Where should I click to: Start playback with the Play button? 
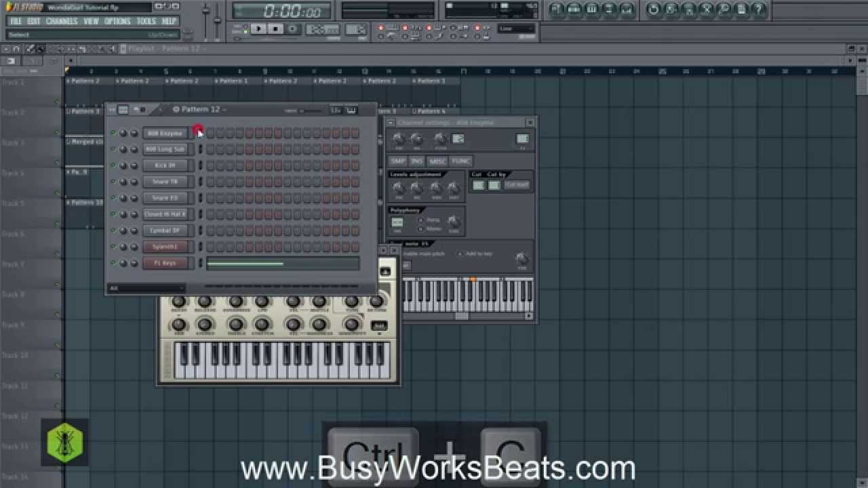point(258,29)
